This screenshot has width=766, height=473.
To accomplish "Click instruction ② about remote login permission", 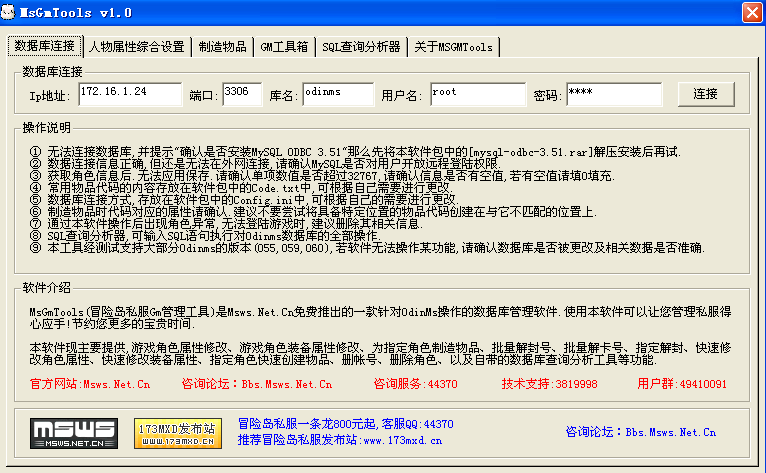I will pos(265,164).
